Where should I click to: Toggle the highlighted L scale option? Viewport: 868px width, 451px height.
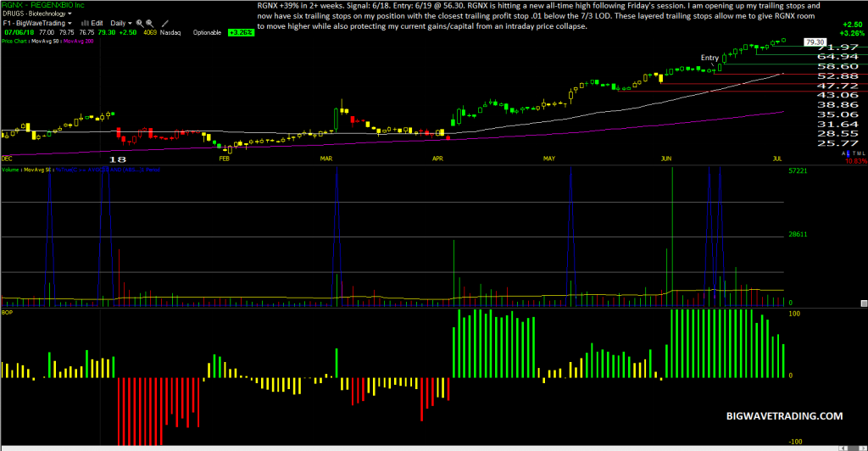click(x=848, y=153)
